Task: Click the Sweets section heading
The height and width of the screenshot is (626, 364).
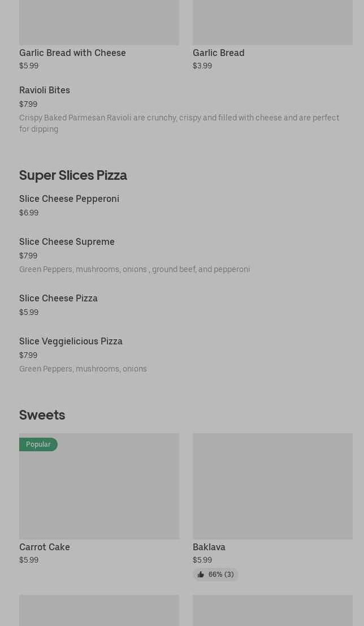Action: [x=42, y=415]
